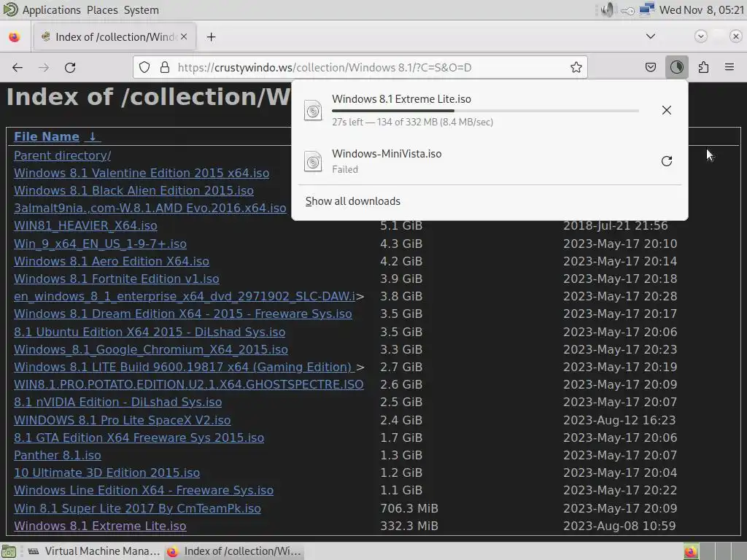Open a new browser tab

click(211, 37)
